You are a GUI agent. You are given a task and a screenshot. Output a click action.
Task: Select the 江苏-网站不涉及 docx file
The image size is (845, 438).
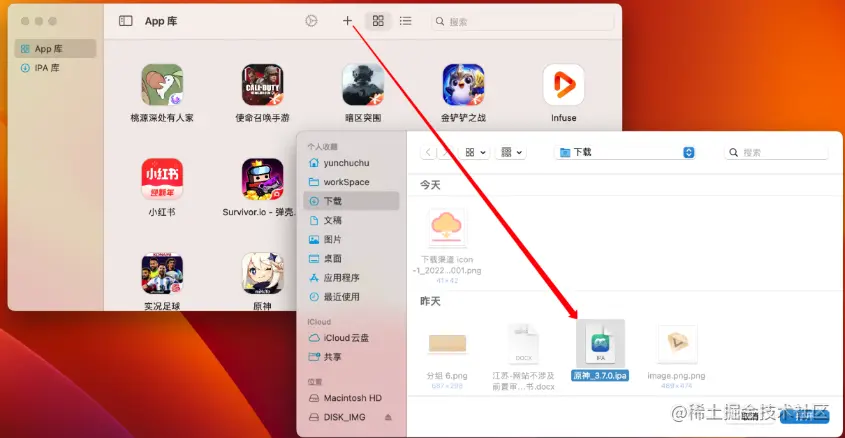tap(523, 345)
